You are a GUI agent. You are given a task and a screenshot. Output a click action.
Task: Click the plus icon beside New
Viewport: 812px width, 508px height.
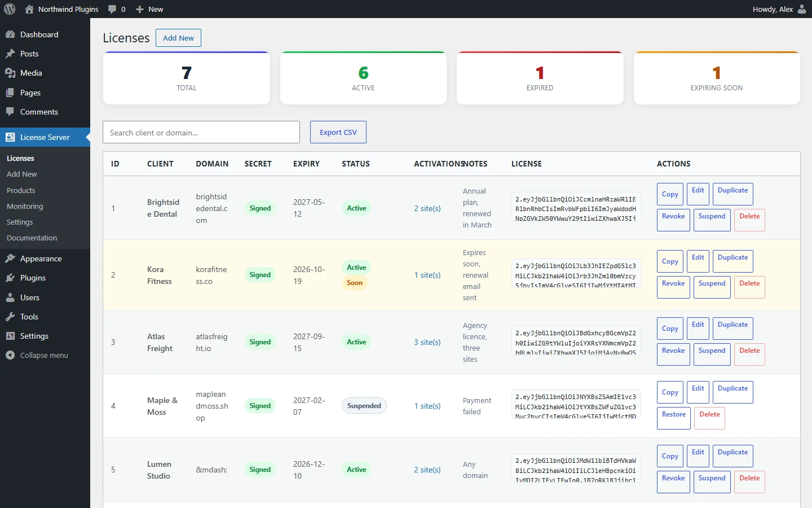click(x=140, y=9)
